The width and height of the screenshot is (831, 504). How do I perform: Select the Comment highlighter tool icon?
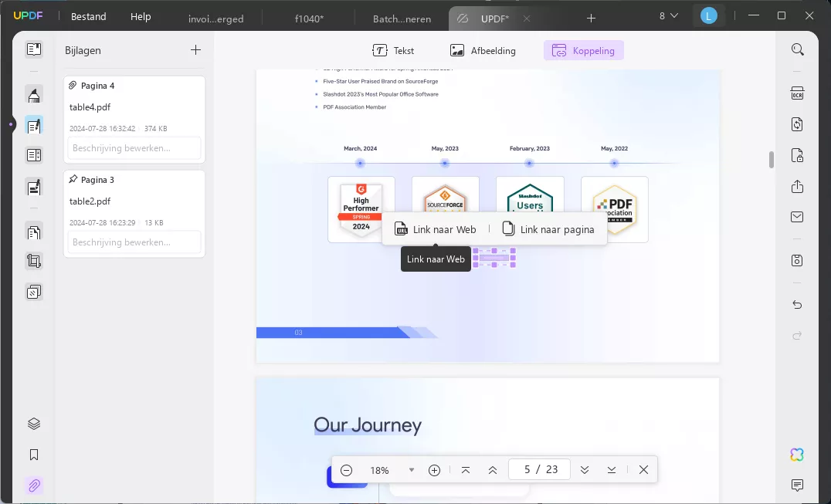point(34,95)
